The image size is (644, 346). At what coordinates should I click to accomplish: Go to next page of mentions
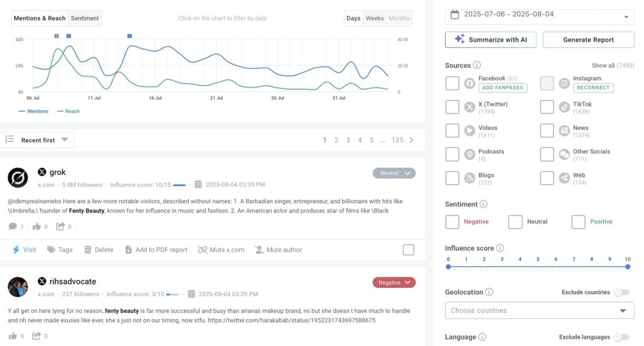point(411,140)
